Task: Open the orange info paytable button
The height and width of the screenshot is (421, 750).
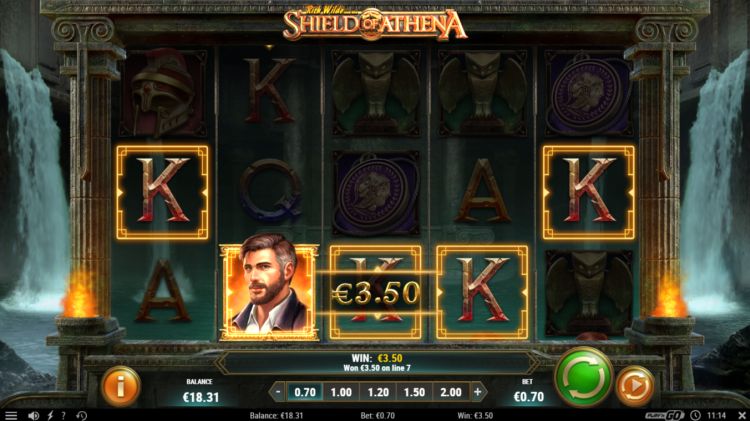Action: click(x=121, y=386)
